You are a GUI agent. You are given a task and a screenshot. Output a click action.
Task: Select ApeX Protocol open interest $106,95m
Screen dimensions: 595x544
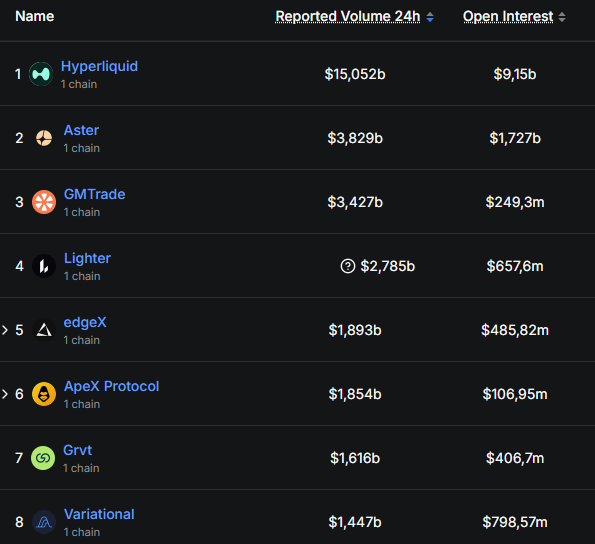(515, 395)
